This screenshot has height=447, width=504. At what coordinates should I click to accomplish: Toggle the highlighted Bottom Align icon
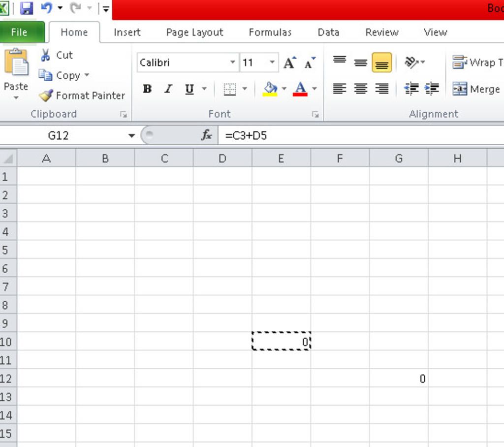[382, 63]
